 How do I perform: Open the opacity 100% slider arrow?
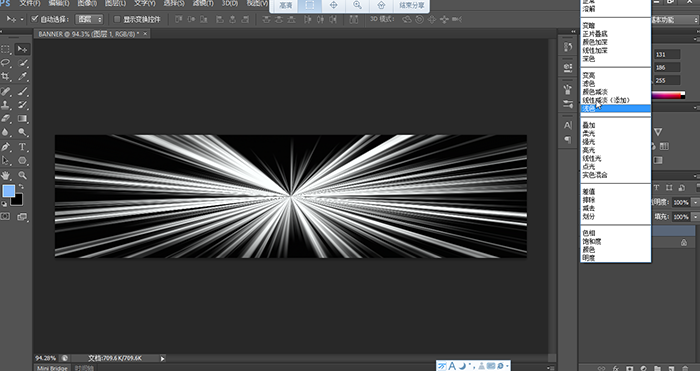[x=696, y=203]
